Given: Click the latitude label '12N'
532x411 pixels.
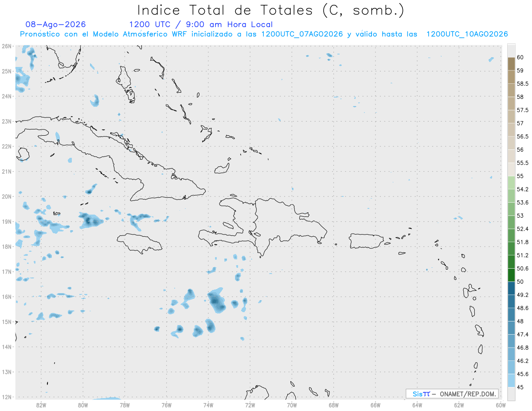Looking at the screenshot, I should 7,397.
